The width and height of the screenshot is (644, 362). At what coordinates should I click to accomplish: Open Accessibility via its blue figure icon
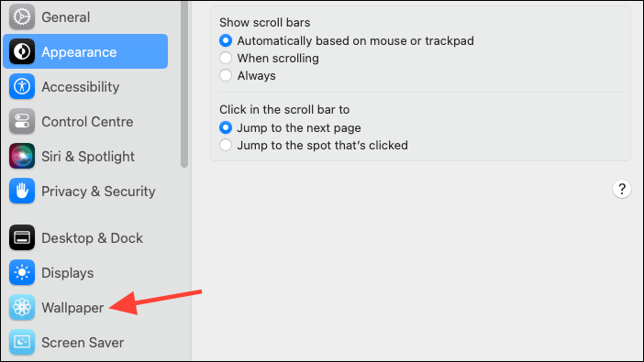click(x=22, y=86)
